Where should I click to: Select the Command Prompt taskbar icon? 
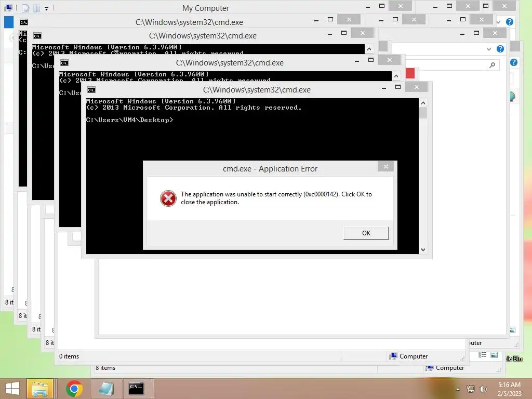coord(136,389)
